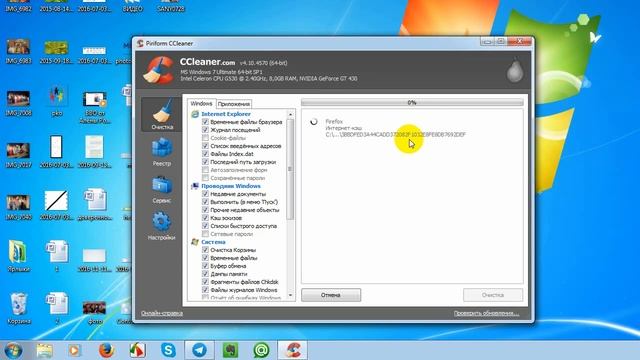This screenshot has height=360, width=640.
Task: Click the checklist scrollbar down arrow
Action: click(290, 295)
